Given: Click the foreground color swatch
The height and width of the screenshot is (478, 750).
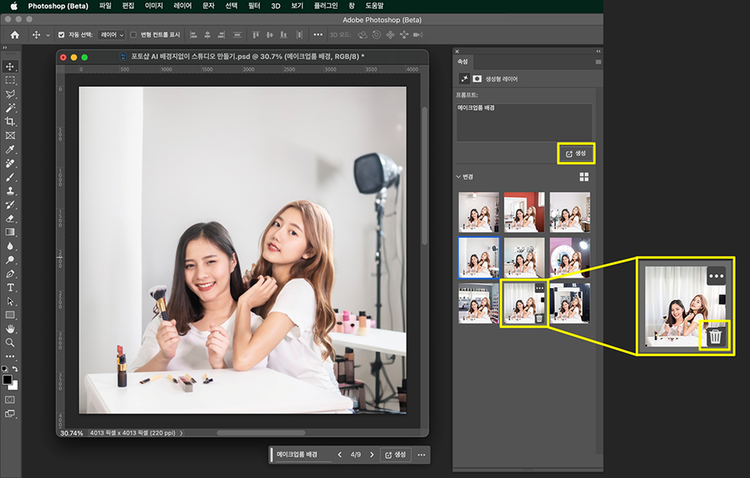Looking at the screenshot, I should pos(8,380).
